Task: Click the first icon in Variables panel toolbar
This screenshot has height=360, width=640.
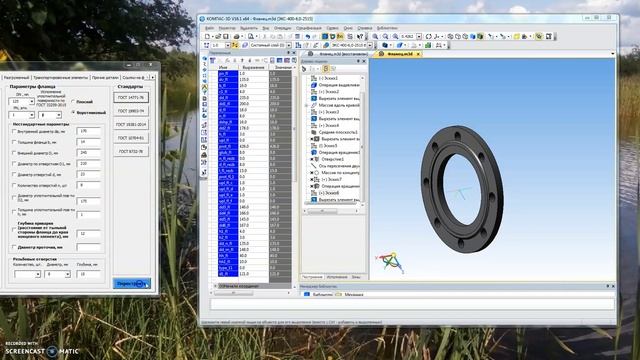Action: point(212,60)
